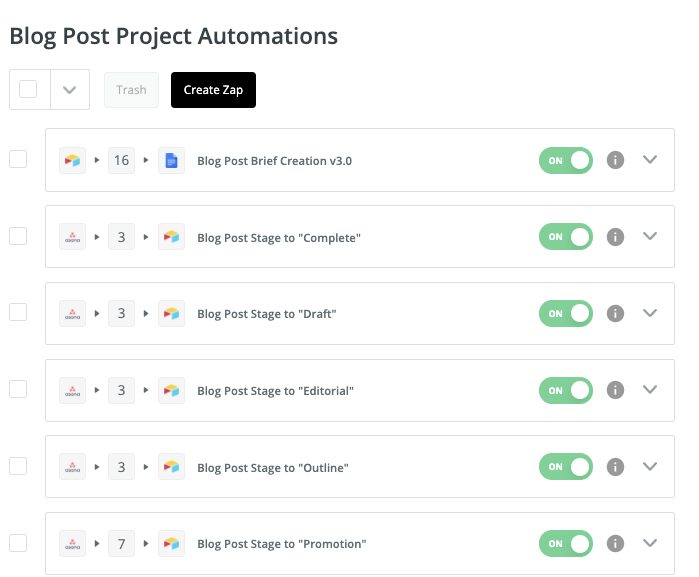View info for the "Outline" stage zap
Screen dimensions: 699x577
[616, 467]
